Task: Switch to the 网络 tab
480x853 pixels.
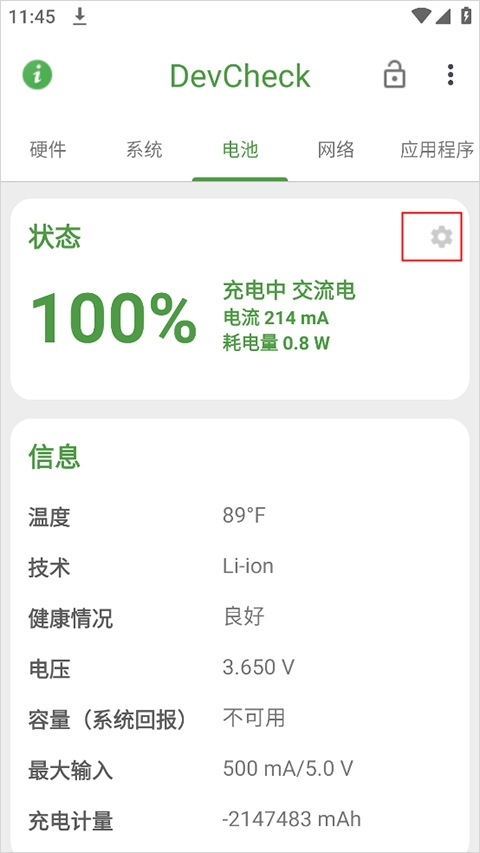Action: pyautogui.click(x=336, y=150)
